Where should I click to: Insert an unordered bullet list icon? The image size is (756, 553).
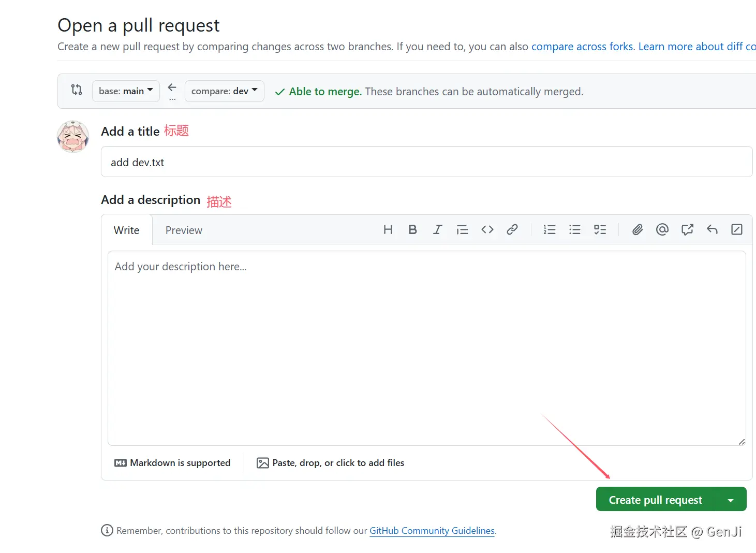tap(574, 230)
